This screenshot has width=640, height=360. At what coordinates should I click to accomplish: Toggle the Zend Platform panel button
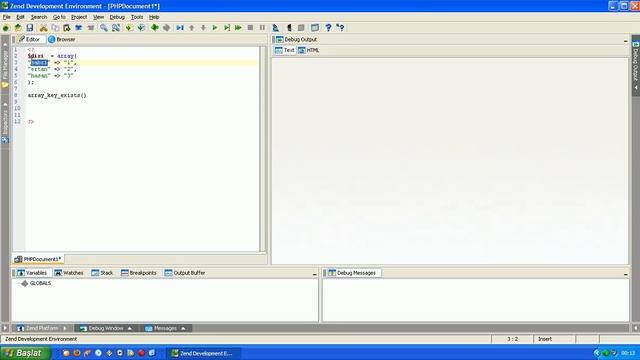[42, 328]
